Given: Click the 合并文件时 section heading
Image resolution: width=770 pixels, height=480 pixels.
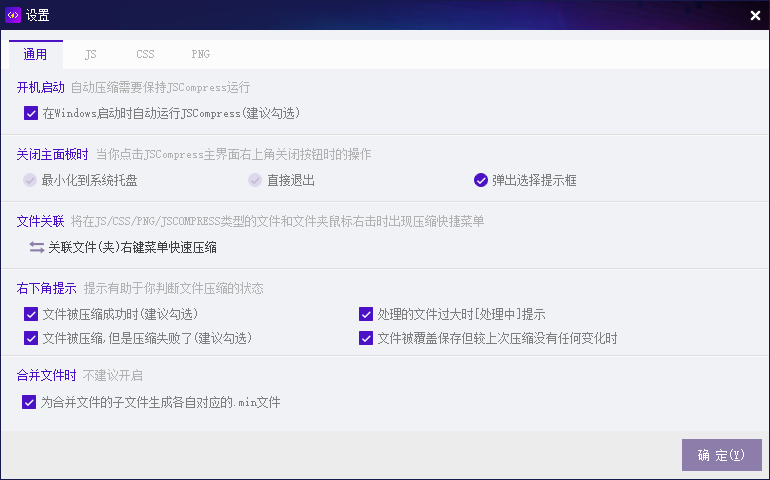Looking at the screenshot, I should [x=46, y=375].
